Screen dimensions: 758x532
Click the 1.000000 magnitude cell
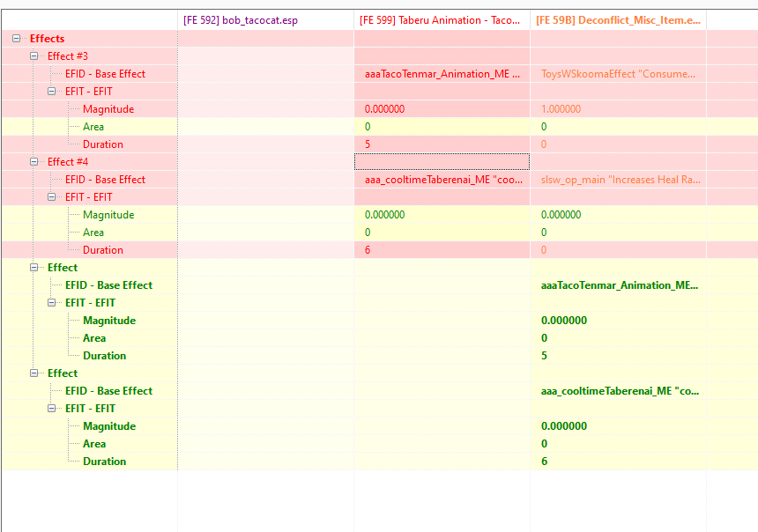tap(618, 109)
